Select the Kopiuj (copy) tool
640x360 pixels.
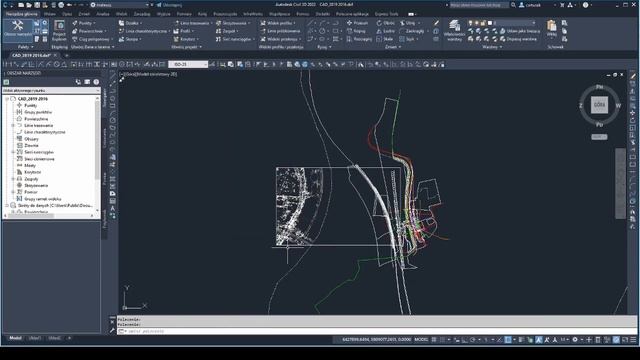(356, 31)
